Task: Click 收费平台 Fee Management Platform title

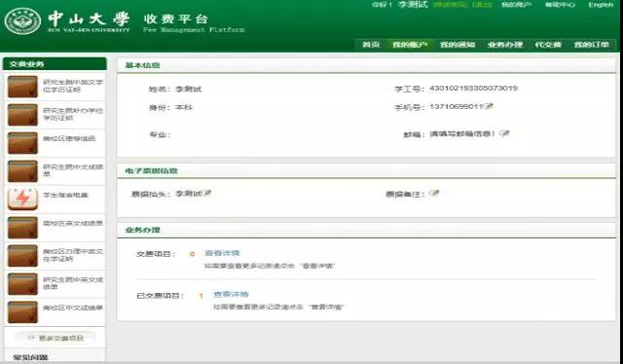Action: click(x=194, y=23)
